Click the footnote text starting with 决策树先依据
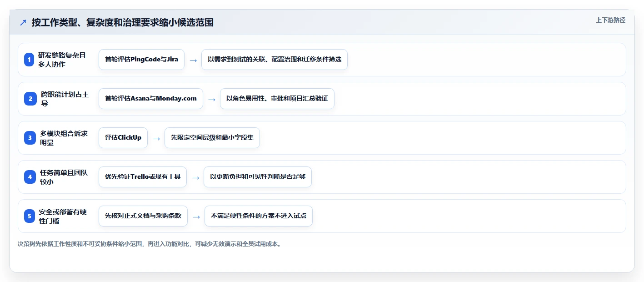Screen dimensions: 644x282 coord(150,244)
